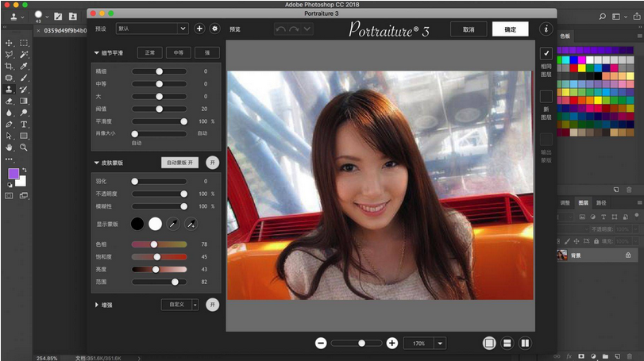
Task: Toggle the 增强 on/off switch
Action: coord(212,305)
